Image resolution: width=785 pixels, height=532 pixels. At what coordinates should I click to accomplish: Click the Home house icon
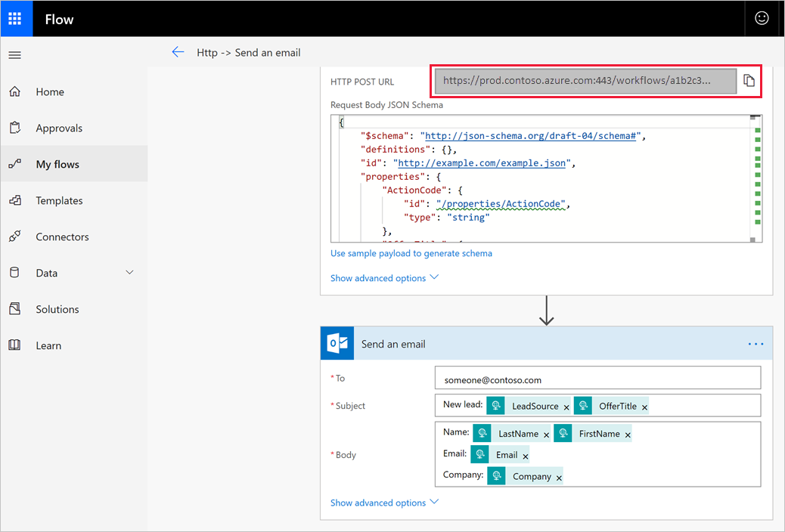pyautogui.click(x=15, y=91)
